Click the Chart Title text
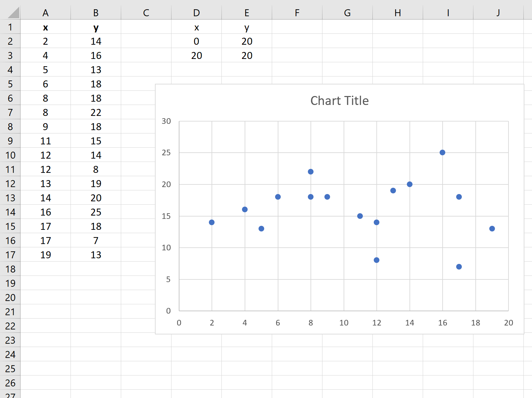This screenshot has height=398, width=532. [x=339, y=101]
